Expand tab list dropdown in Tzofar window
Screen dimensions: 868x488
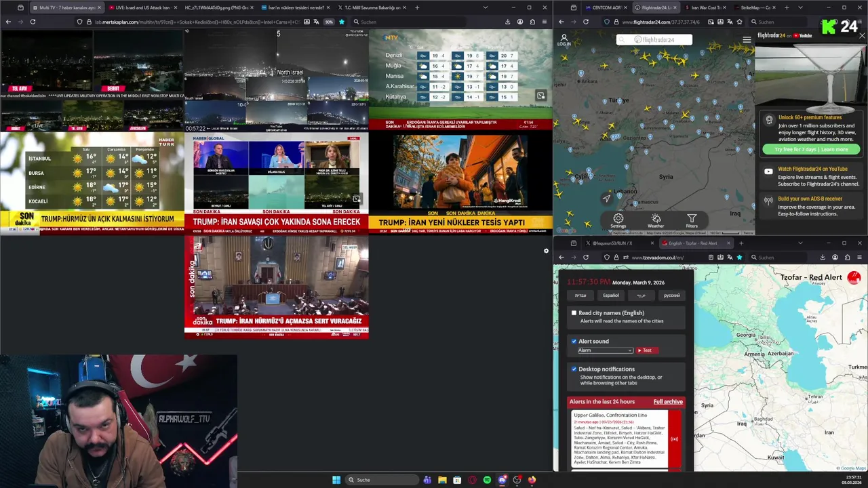tap(800, 243)
